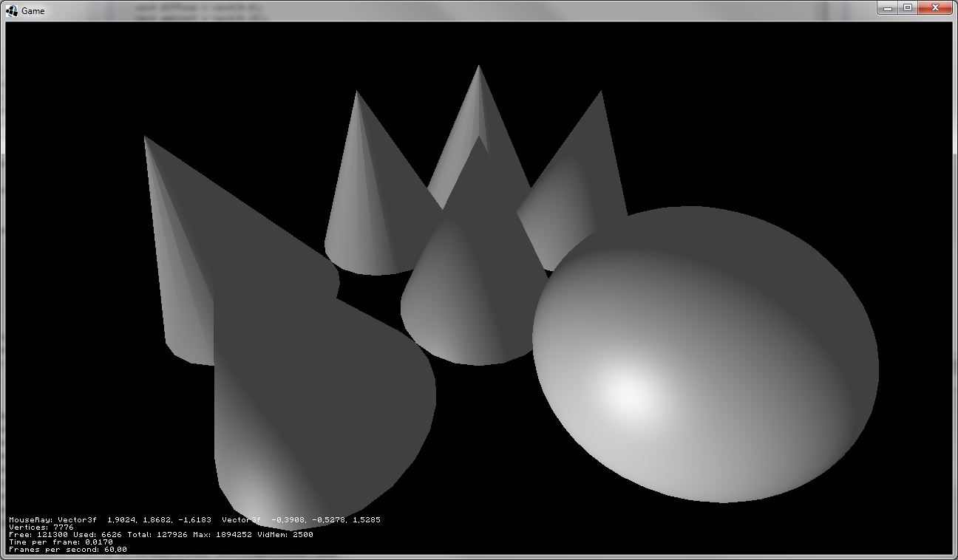This screenshot has width=958, height=560.
Task: Click the "Game" window title text
Action: (33, 11)
